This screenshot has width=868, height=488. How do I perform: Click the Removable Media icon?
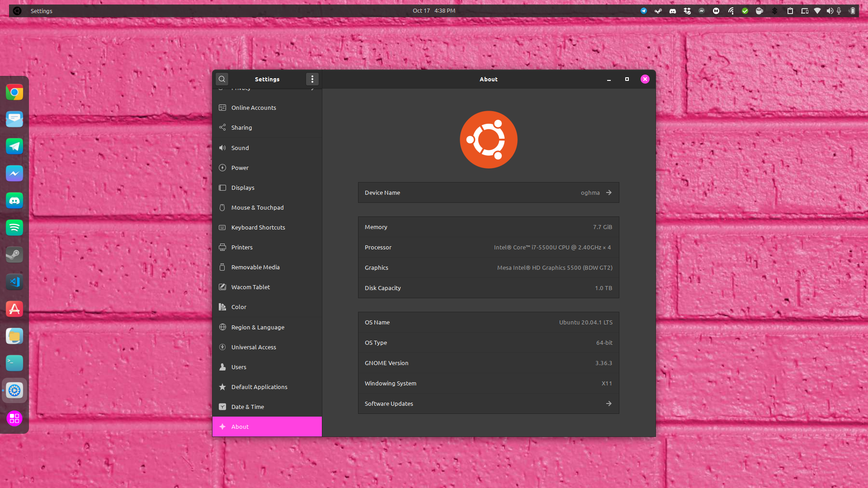coord(222,267)
